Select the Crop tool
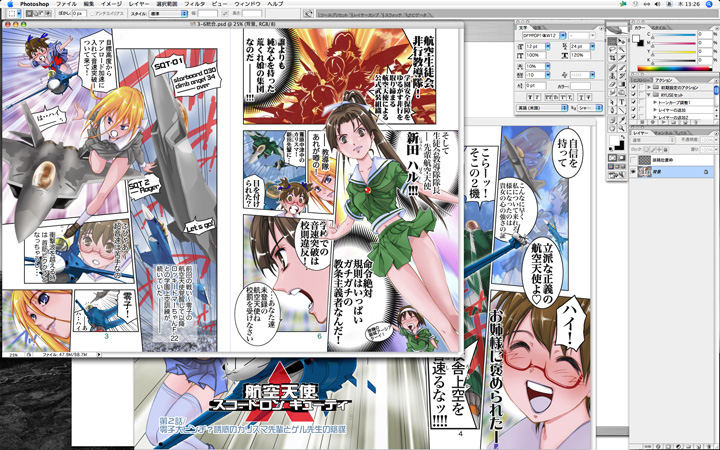Viewport: 720px width, 450px height. click(613, 57)
